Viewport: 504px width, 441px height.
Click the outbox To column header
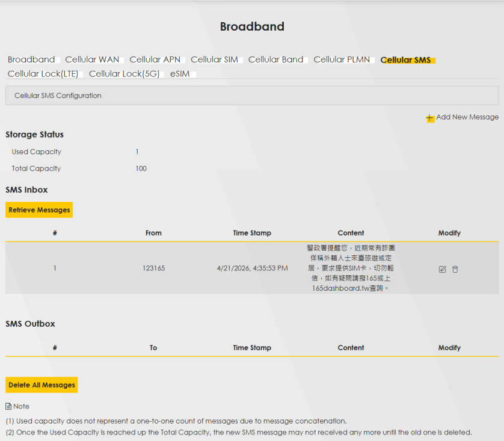click(x=153, y=347)
